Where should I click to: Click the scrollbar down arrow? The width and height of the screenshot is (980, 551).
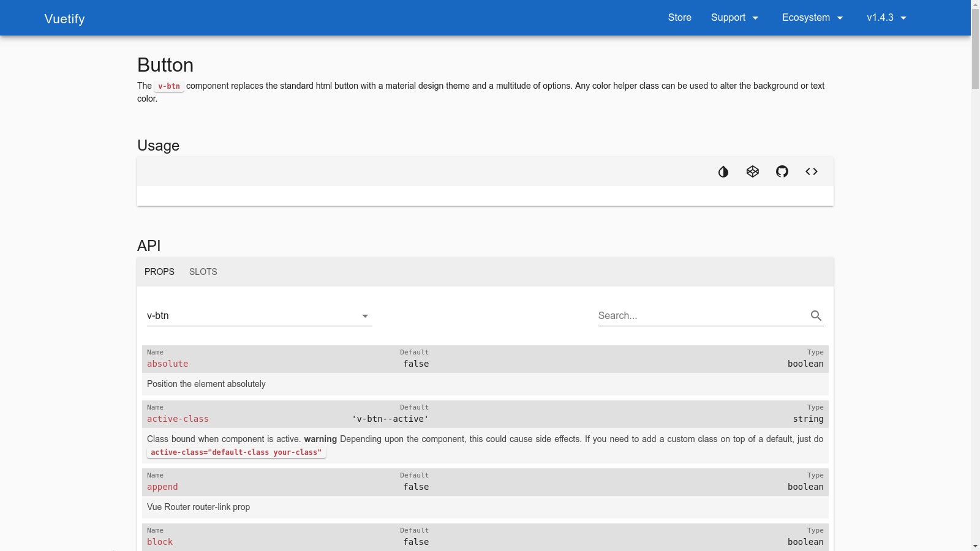click(x=975, y=546)
